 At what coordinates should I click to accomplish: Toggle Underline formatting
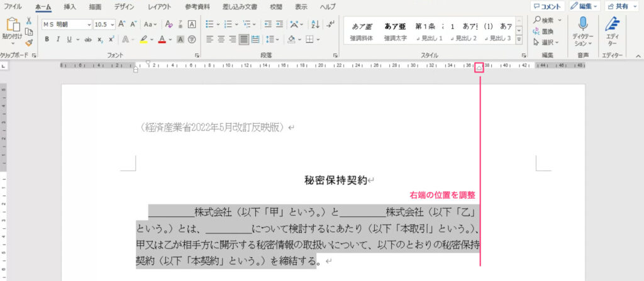[x=69, y=40]
